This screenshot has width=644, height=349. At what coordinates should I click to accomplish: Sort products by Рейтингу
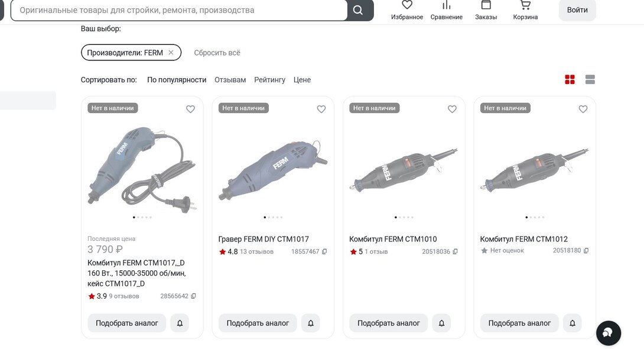[269, 80]
